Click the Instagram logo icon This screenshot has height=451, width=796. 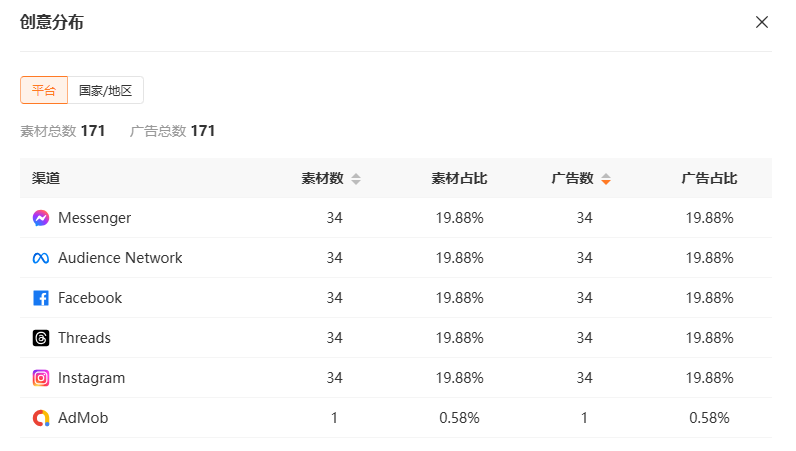point(41,378)
